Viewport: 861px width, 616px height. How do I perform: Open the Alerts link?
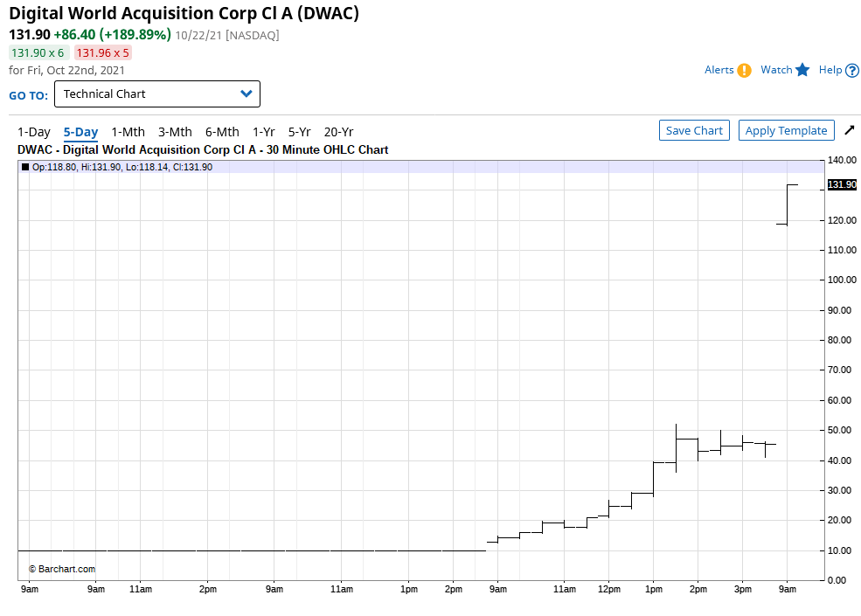click(x=719, y=70)
